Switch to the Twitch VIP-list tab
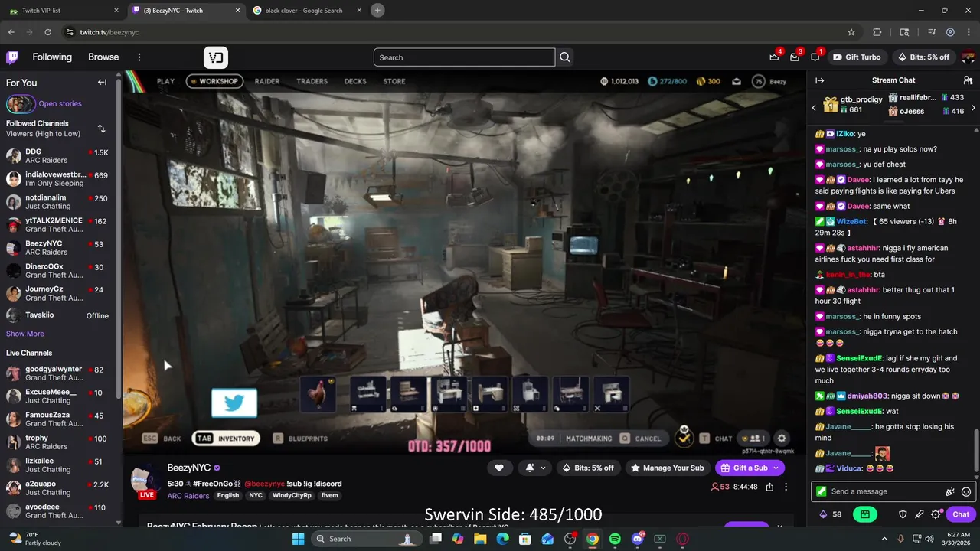Image resolution: width=980 pixels, height=551 pixels. point(63,11)
